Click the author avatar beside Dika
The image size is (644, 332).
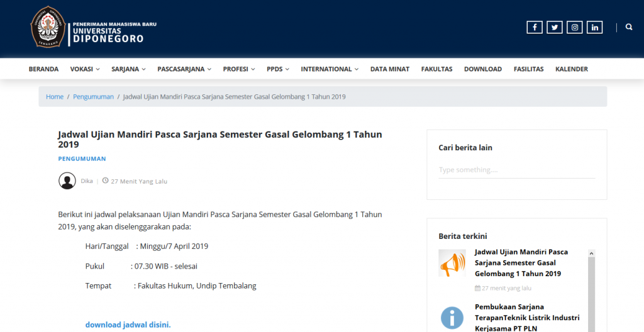coord(67,181)
